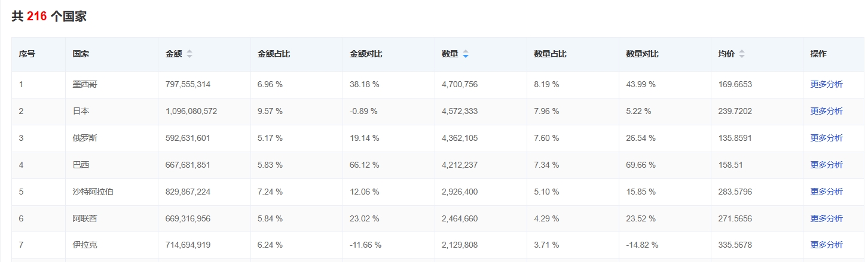This screenshot has height=262, width=868.
Task: Open 更多分析 for 阿联酋
Action: (826, 218)
